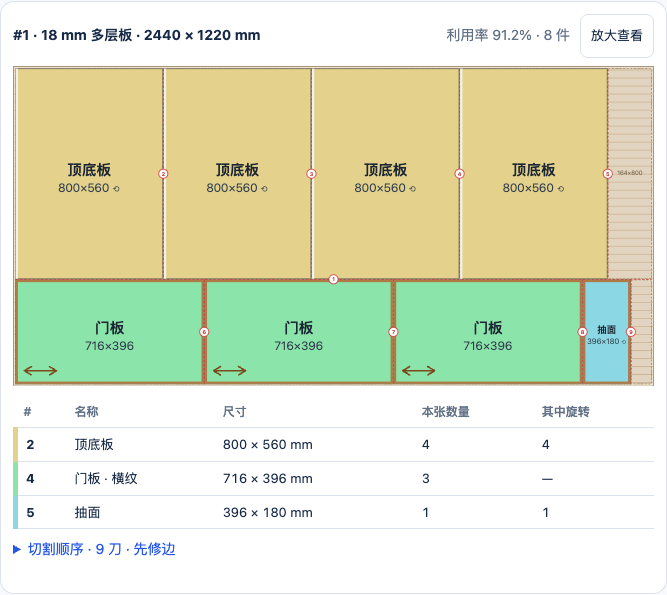Click the 716 × 396 mm size cell

tap(268, 478)
